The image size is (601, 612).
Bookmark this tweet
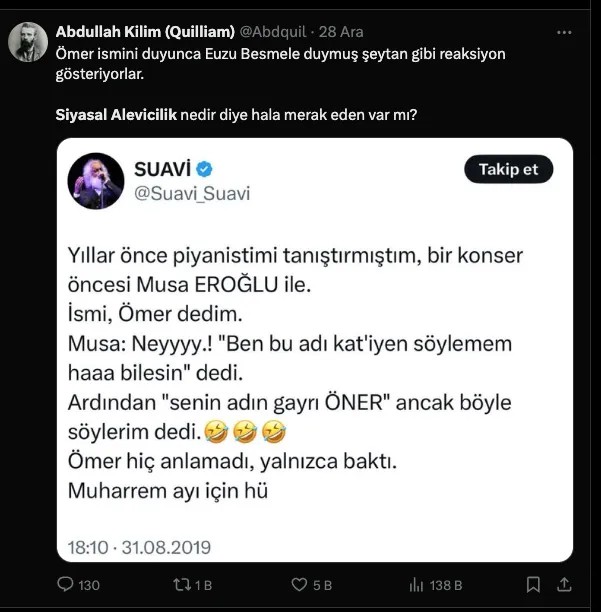coord(534,584)
